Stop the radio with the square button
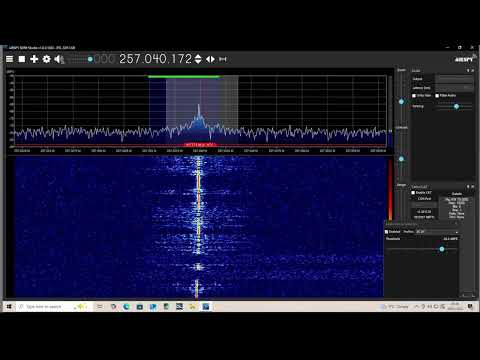Viewport: 480px width, 360px height. click(22, 59)
